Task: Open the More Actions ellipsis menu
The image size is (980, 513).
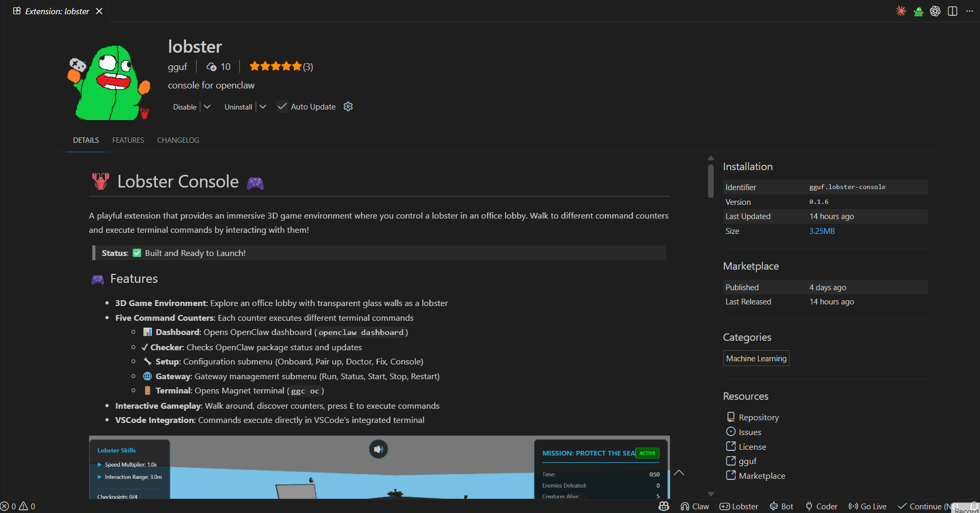Action: coord(969,11)
